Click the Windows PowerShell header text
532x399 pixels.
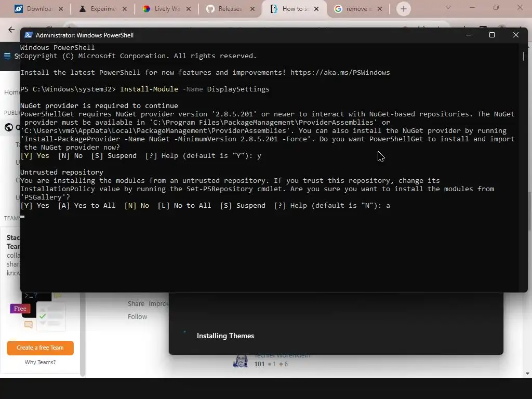click(x=57, y=47)
